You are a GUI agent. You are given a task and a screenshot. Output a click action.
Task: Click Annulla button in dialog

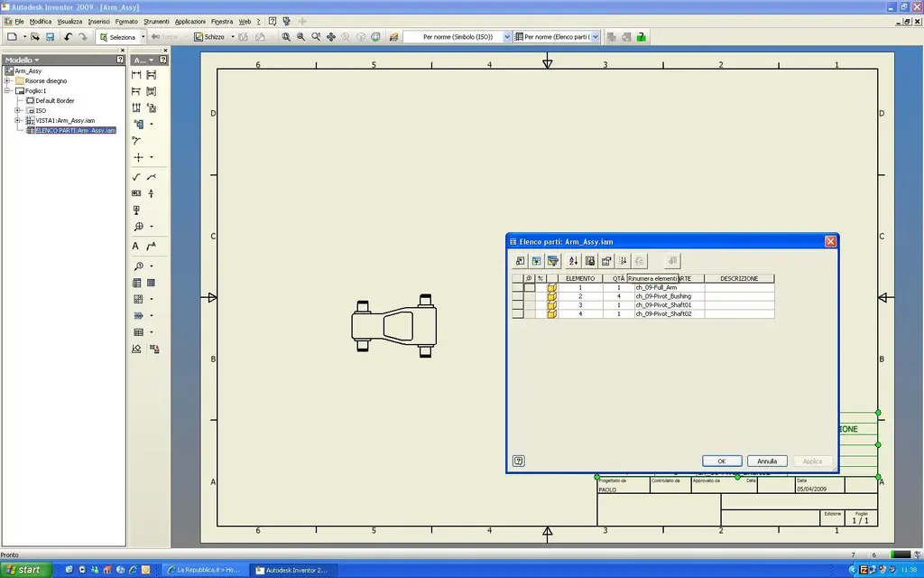click(767, 461)
